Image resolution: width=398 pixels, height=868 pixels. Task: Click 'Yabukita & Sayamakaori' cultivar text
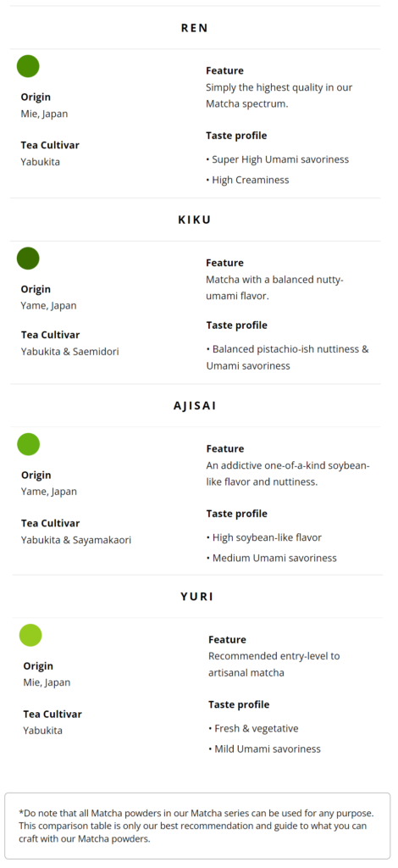click(76, 540)
